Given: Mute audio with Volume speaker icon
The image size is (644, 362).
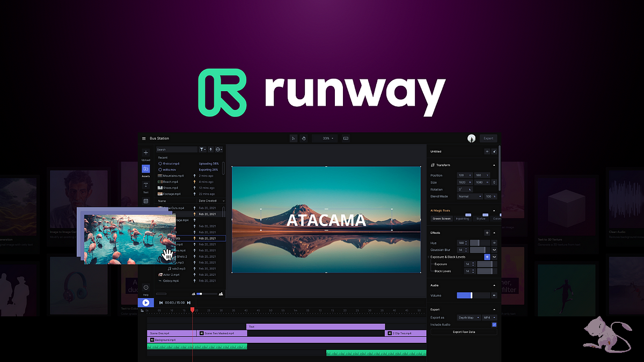Looking at the screenshot, I should (x=494, y=295).
